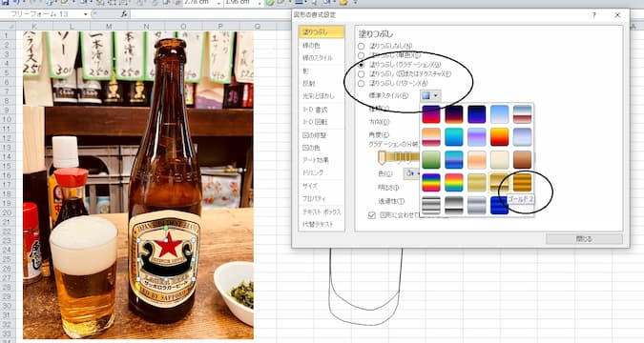Click the formula bar input field

[211, 14]
